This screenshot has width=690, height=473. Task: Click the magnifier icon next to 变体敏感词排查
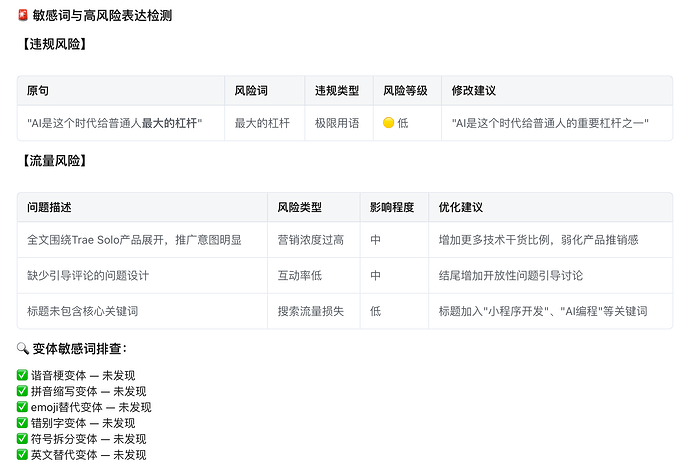23,348
